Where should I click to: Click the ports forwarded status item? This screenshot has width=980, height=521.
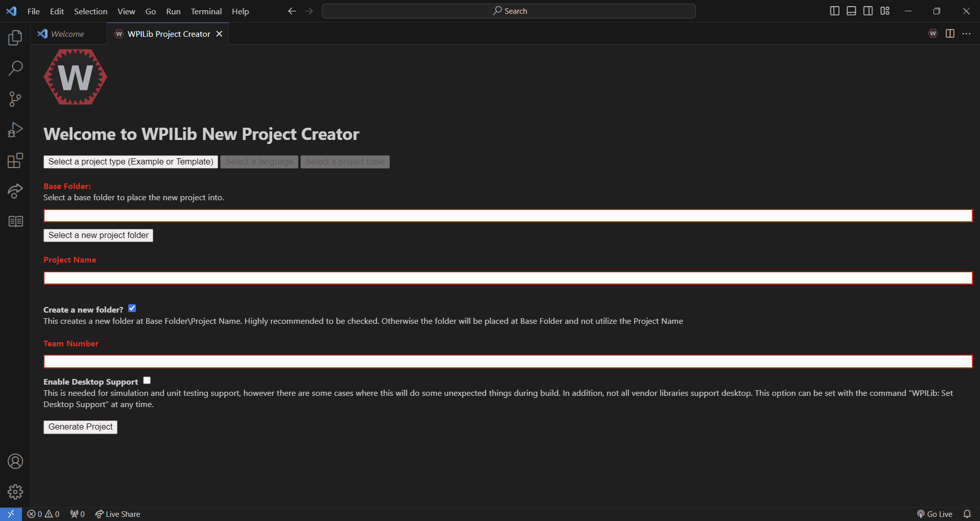pos(77,514)
